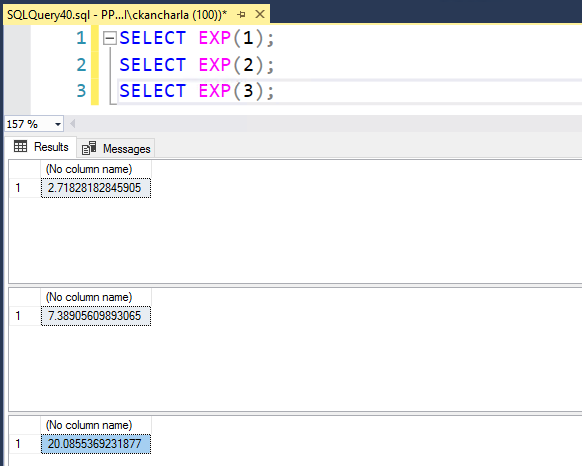The height and width of the screenshot is (466, 582).
Task: Select row 1 header of 20.0855369231877
Action: tap(24, 444)
